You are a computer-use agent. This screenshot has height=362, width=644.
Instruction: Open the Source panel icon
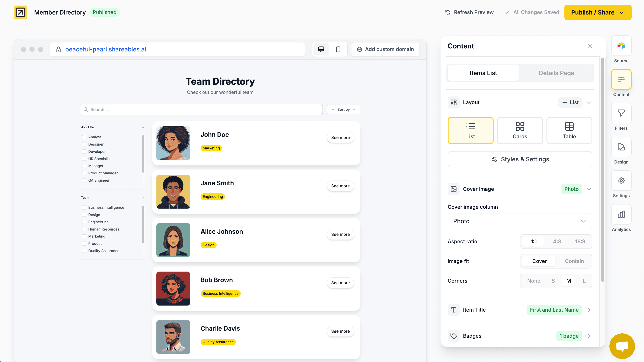(x=621, y=46)
